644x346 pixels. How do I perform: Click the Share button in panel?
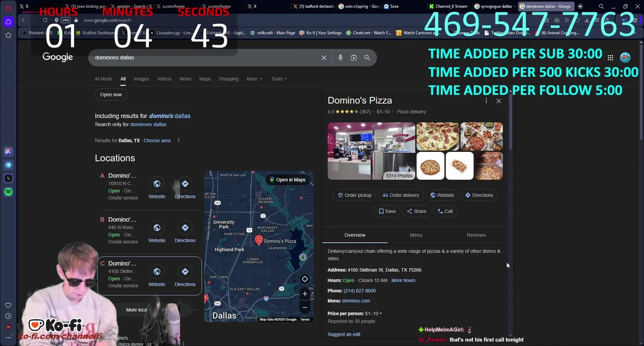tap(417, 211)
